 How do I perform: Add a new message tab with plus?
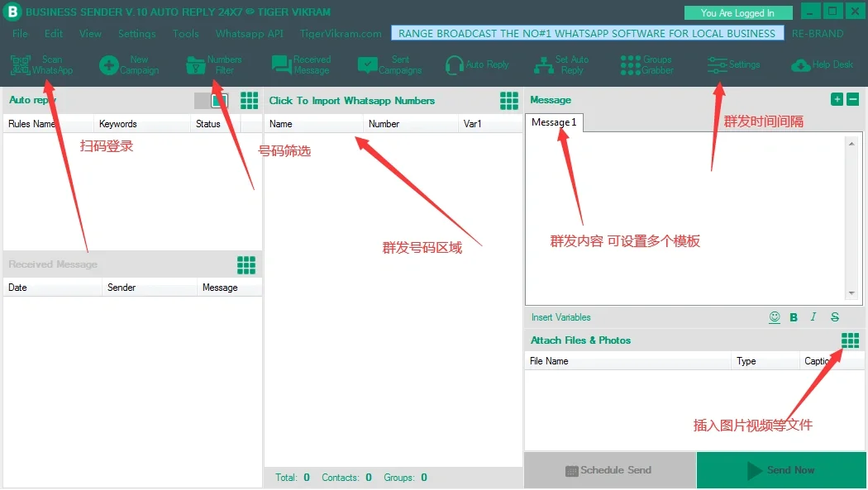click(837, 99)
